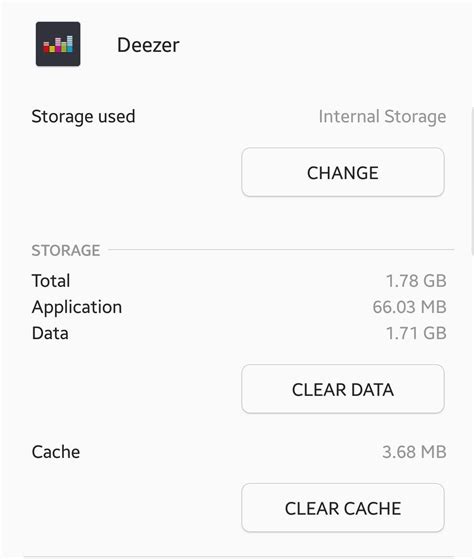Select the Data size row label
This screenshot has height=559, width=474.
click(x=50, y=333)
